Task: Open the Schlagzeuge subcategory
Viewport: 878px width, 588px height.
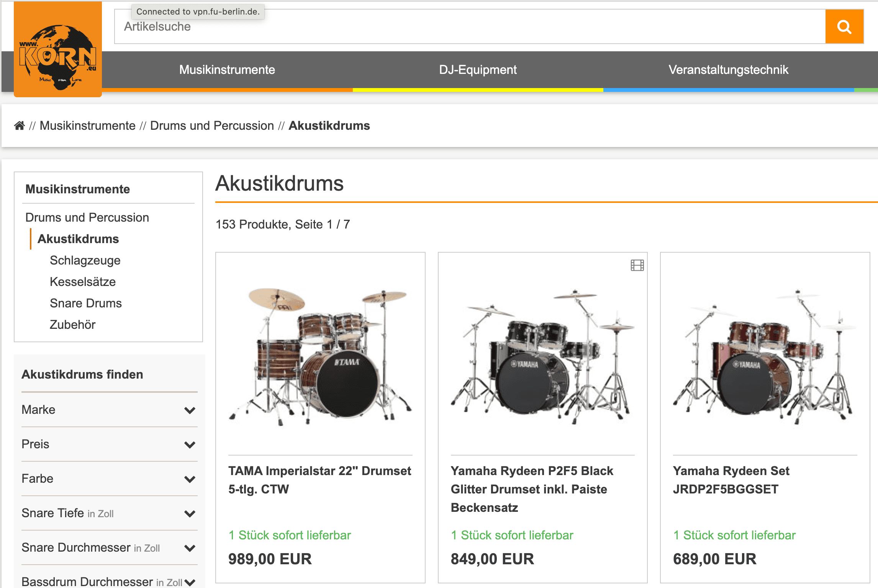Action: tap(85, 260)
